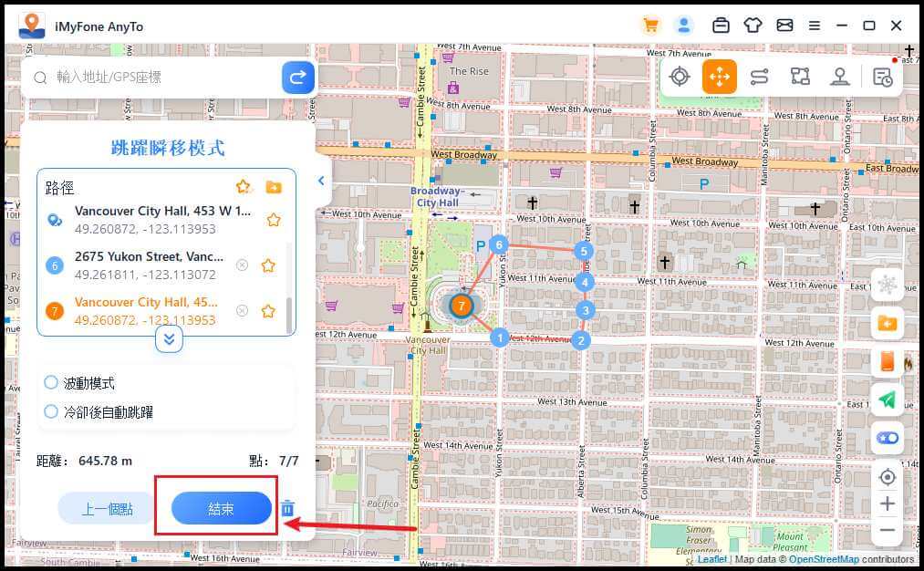Image resolution: width=924 pixels, height=571 pixels.
Task: Favorite the whole route star icon
Action: [x=243, y=187]
